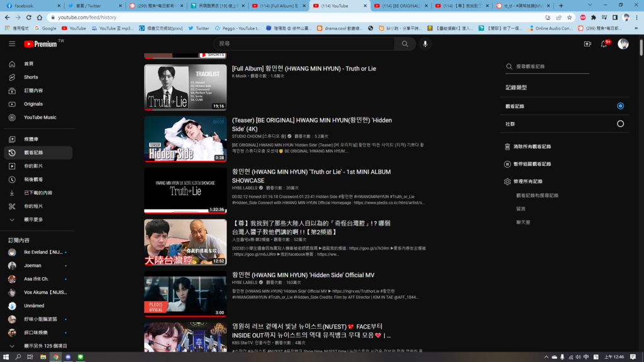Show hidden system tray icons
Viewport: 644px width, 362px height.
tap(546, 357)
